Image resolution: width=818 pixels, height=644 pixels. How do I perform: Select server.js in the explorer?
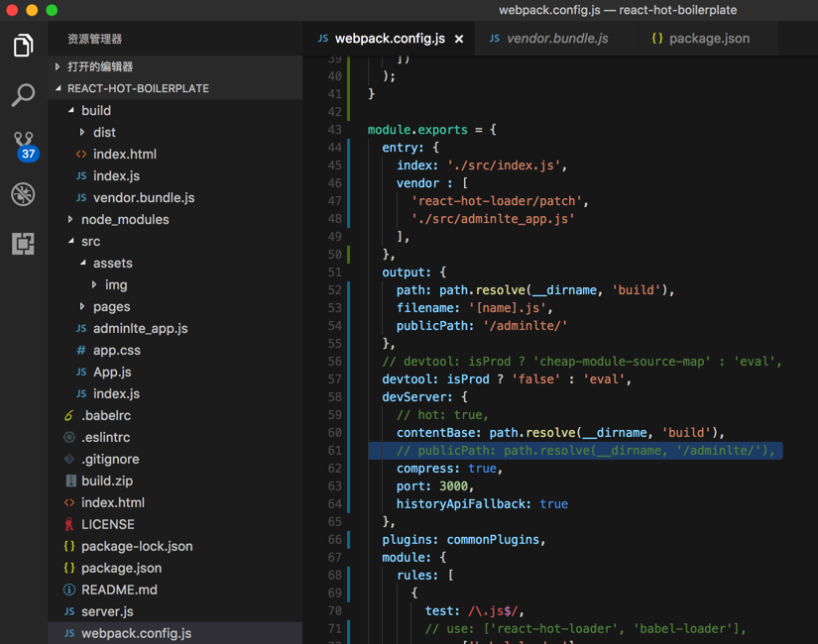[x=107, y=611]
